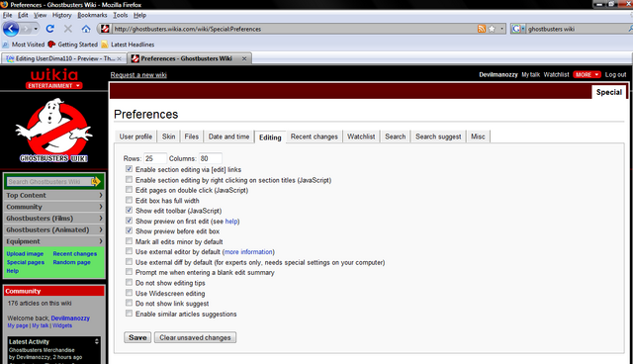The width and height of the screenshot is (633, 364).
Task: Enable Edit pages on double click
Action: click(x=129, y=190)
